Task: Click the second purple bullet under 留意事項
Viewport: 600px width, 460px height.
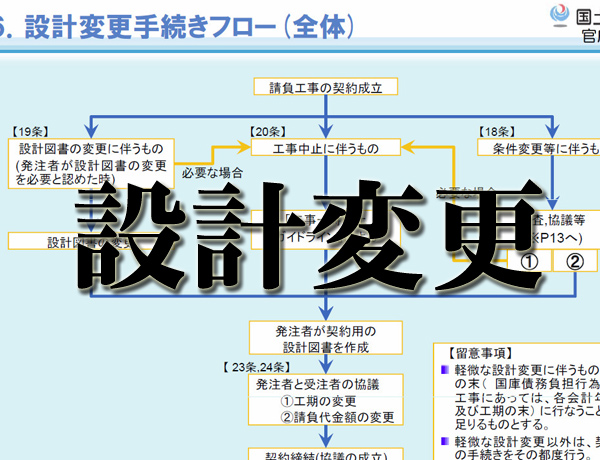Action: [445, 442]
